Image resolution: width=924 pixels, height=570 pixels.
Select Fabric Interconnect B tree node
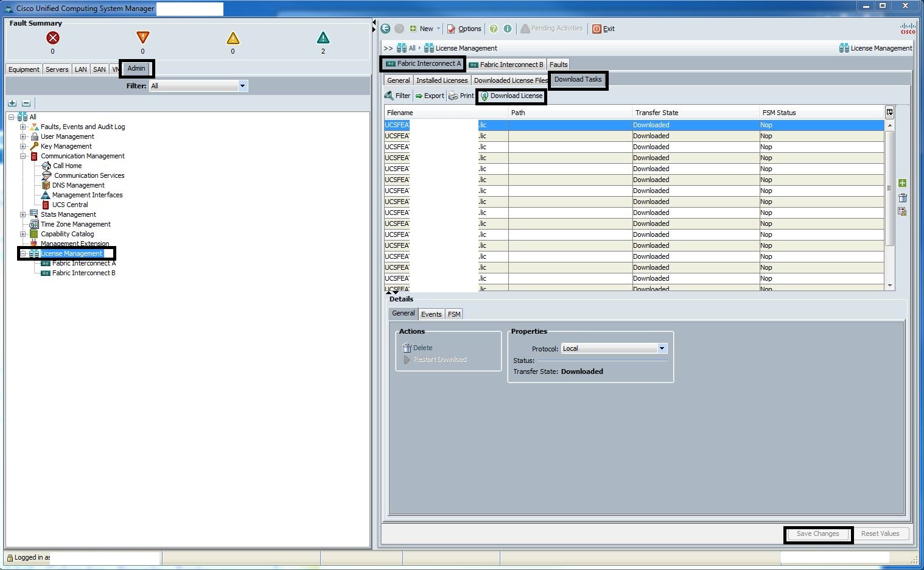point(78,273)
